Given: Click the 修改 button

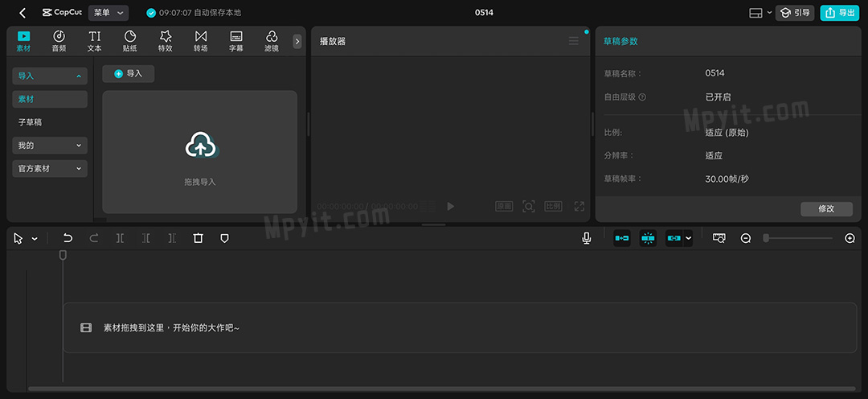Looking at the screenshot, I should click(x=826, y=209).
